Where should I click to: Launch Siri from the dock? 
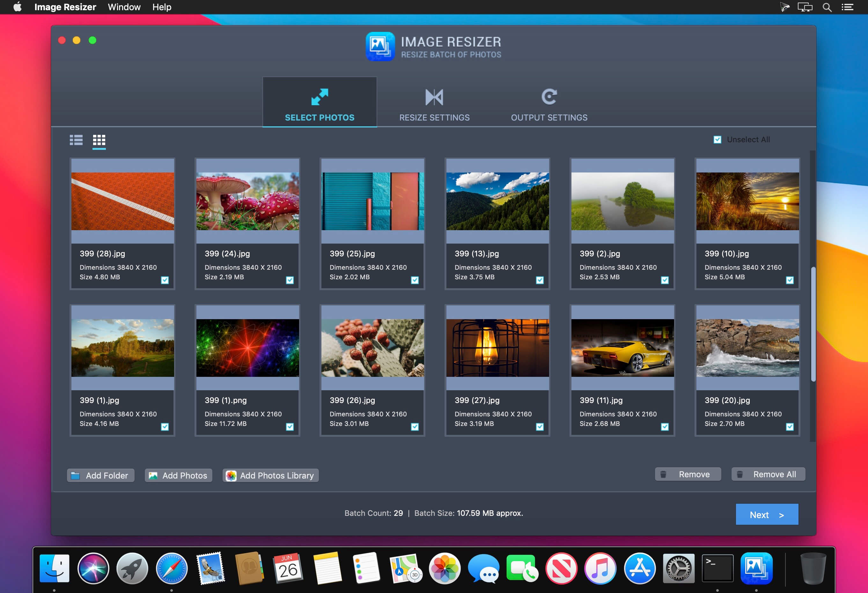[93, 568]
